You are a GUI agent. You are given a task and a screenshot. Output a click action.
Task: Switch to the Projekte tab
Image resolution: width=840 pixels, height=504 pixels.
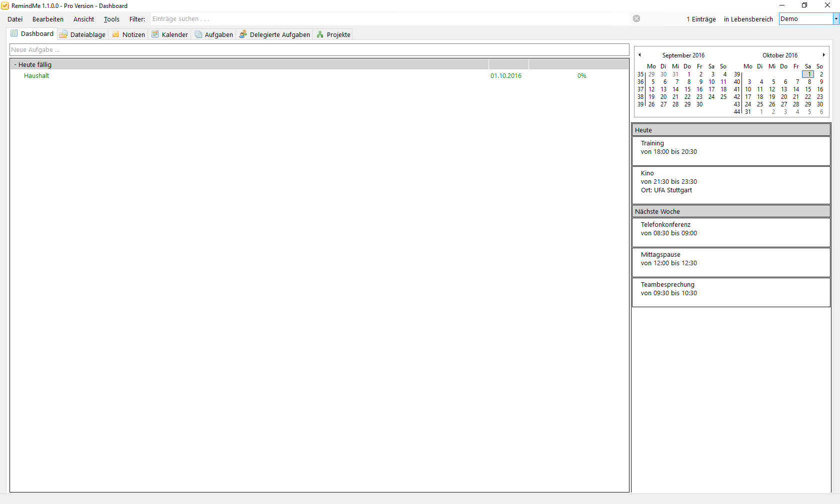pos(333,34)
